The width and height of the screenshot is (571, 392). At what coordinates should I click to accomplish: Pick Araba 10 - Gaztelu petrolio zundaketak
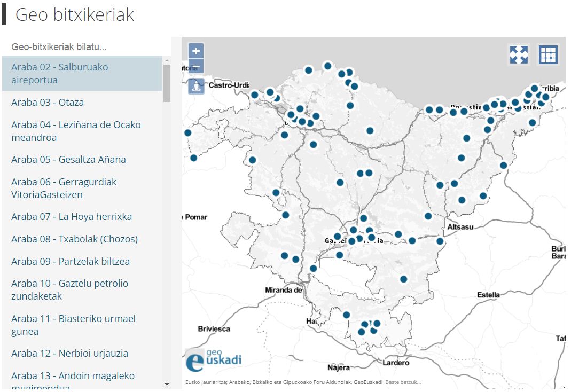pyautogui.click(x=69, y=290)
